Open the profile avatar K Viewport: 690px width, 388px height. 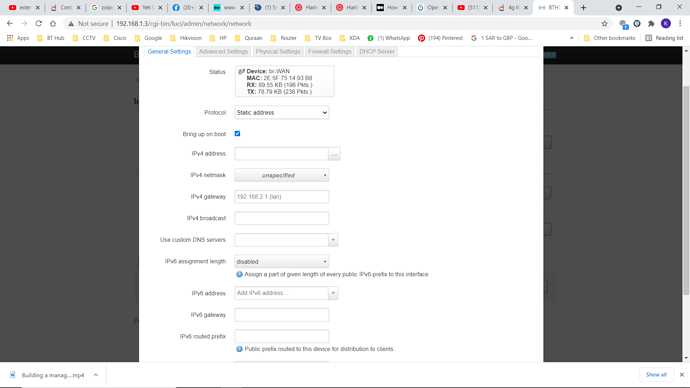(x=666, y=24)
